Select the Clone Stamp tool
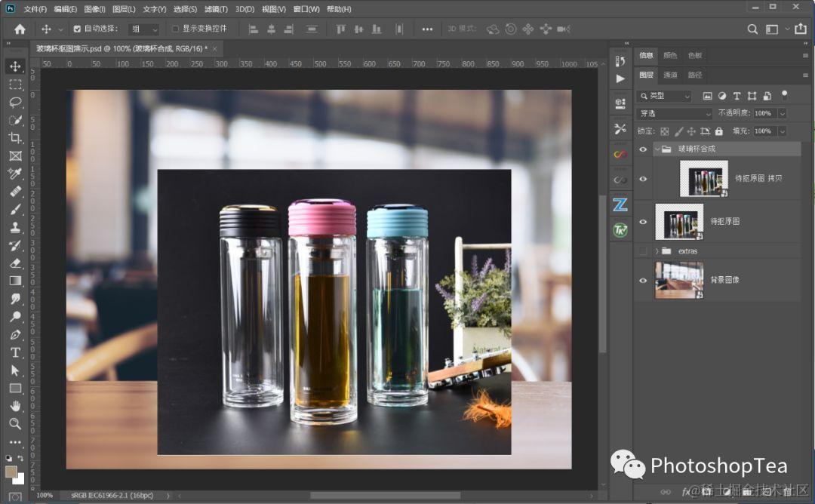Screen dimensions: 815x504 (15, 228)
